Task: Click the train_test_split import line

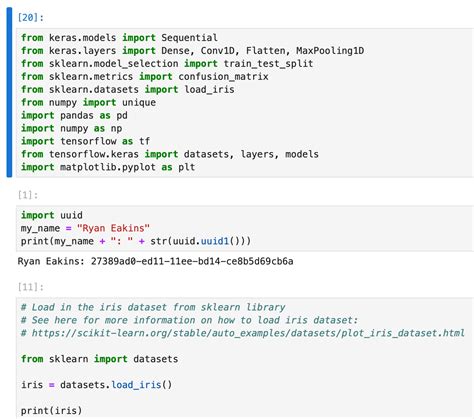Action: pos(167,64)
